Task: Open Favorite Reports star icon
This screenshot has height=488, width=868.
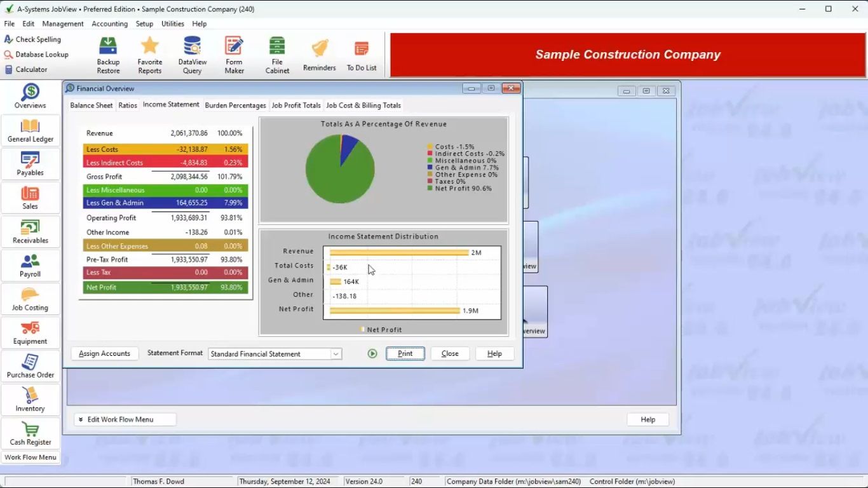Action: 150,55
